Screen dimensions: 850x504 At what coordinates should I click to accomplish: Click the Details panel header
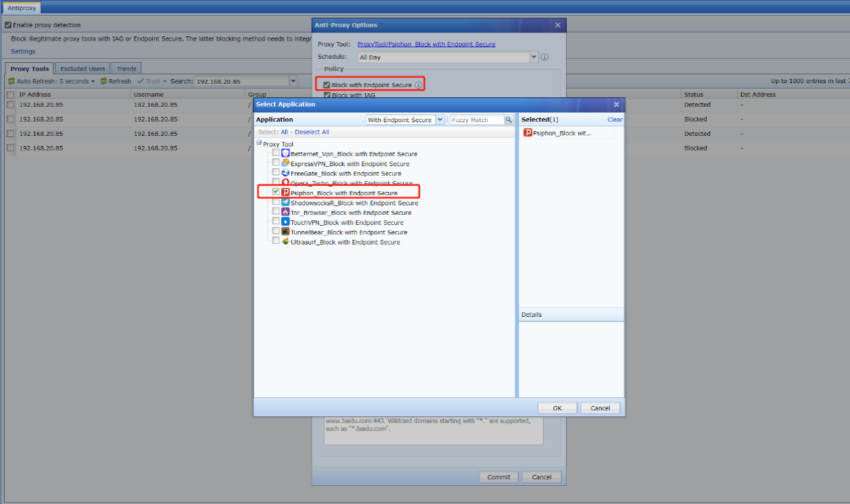pos(571,315)
